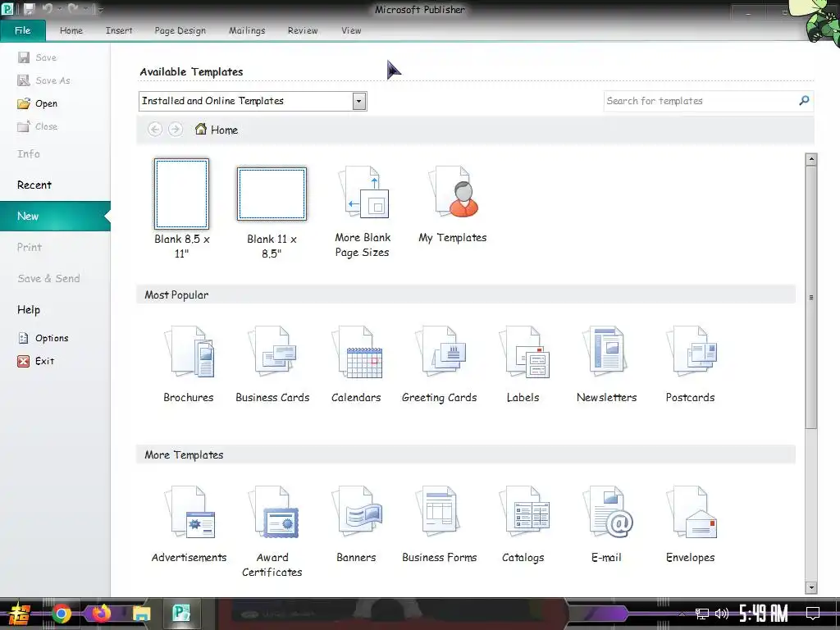The width and height of the screenshot is (840, 630).
Task: Click the volume icon in system tray
Action: click(x=722, y=614)
